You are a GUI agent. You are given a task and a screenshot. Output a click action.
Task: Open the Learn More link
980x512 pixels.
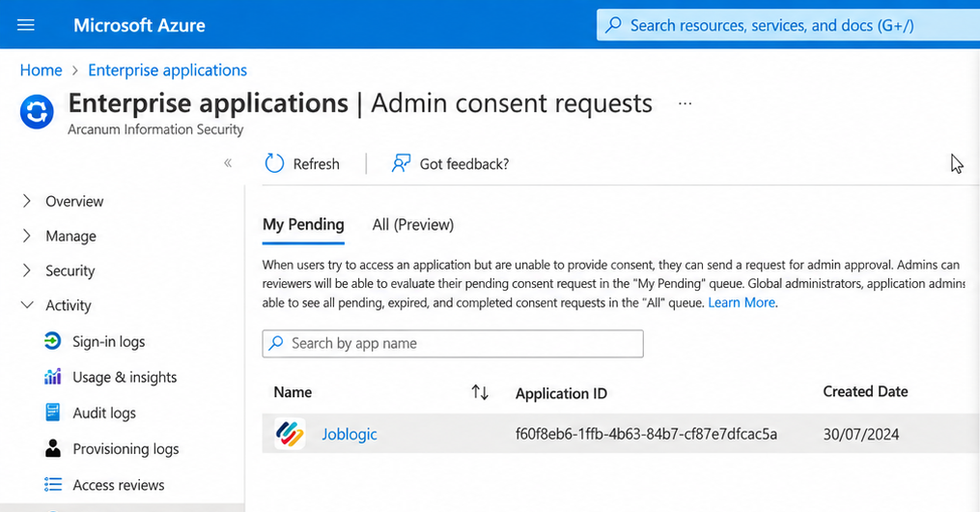(x=742, y=302)
